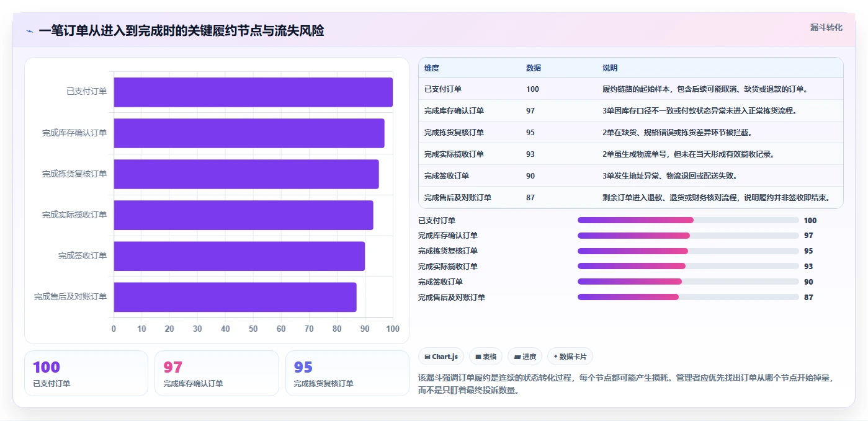Select the 完成售后及对账订单 bar in the chart
This screenshot has width=868, height=421.
tap(235, 296)
